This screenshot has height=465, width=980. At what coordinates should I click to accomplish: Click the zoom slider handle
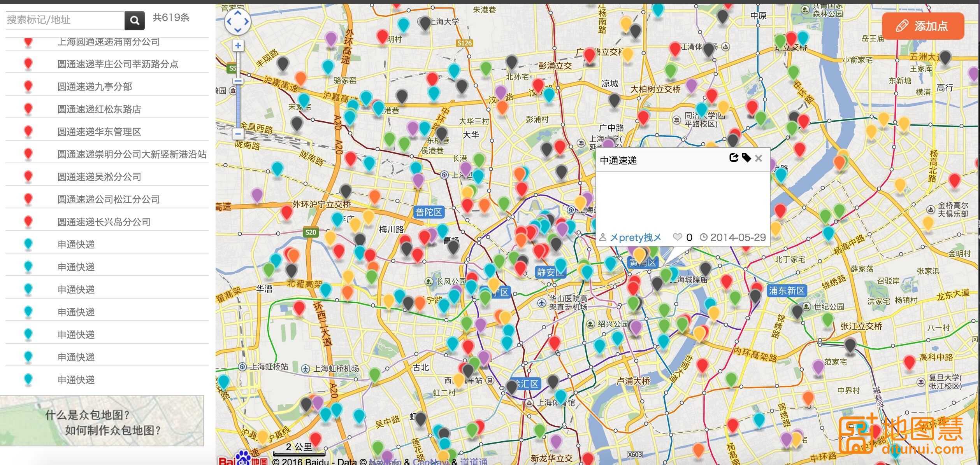(x=238, y=81)
